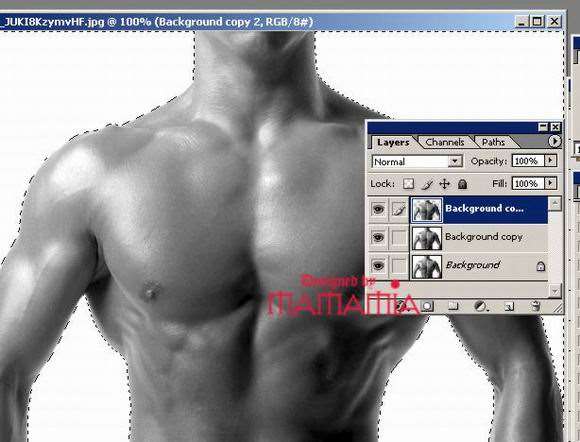Click the create new group folder icon
Viewport: 580px width, 442px height.
(x=453, y=306)
